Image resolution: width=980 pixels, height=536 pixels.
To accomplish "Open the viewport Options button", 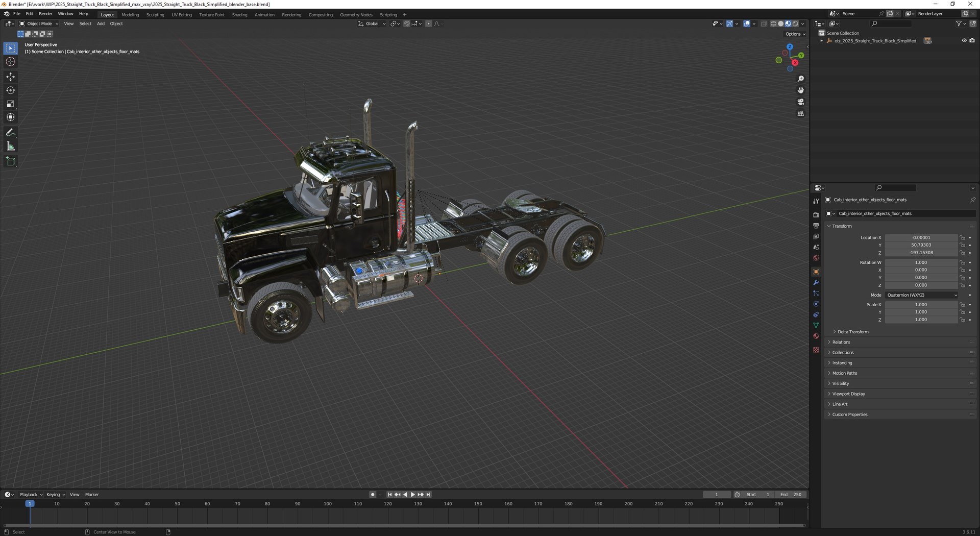I will tap(795, 34).
